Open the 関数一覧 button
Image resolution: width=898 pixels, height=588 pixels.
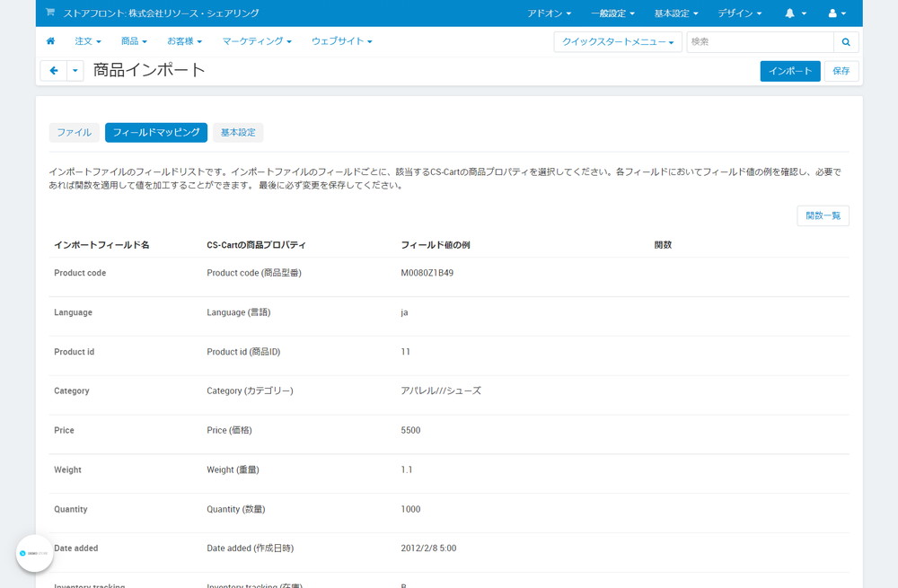tap(823, 215)
